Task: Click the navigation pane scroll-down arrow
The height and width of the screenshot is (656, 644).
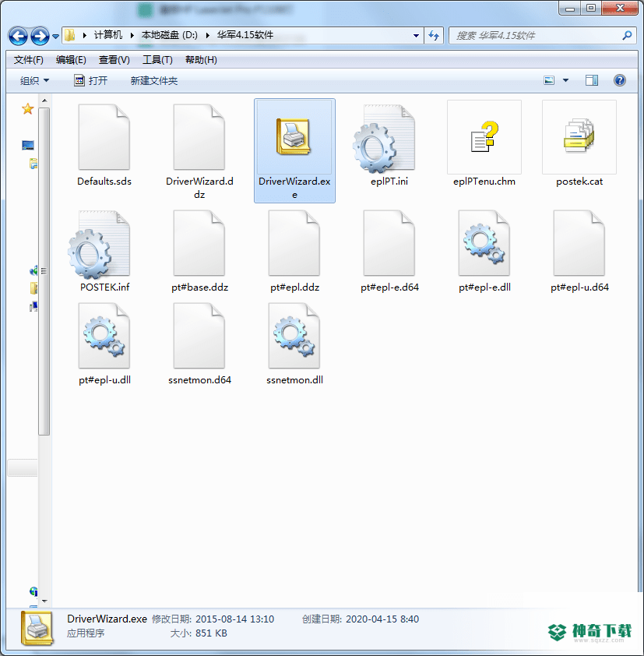Action: [44, 601]
